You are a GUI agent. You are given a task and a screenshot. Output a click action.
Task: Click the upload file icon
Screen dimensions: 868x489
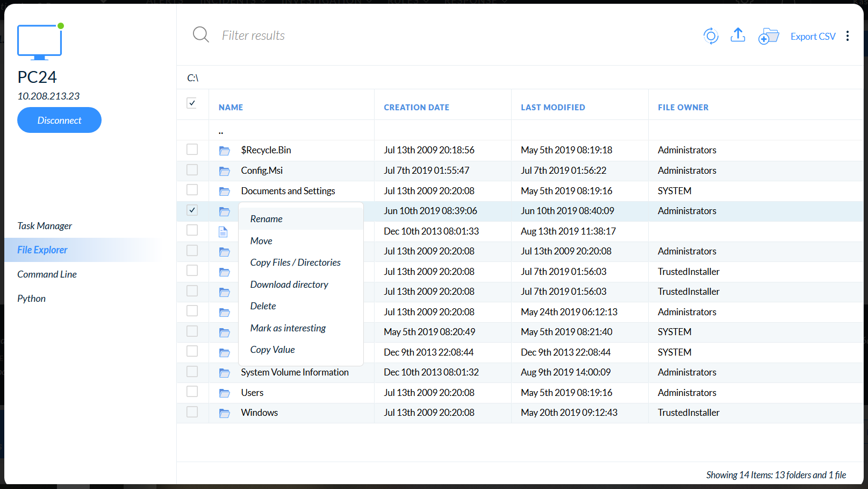pos(738,36)
